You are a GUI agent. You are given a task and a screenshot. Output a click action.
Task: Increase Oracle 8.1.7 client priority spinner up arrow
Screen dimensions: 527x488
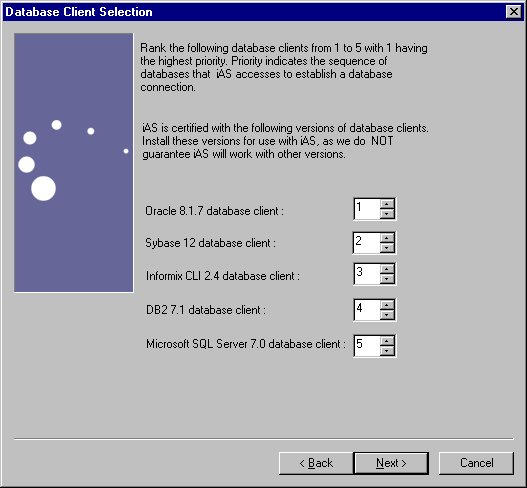click(387, 204)
